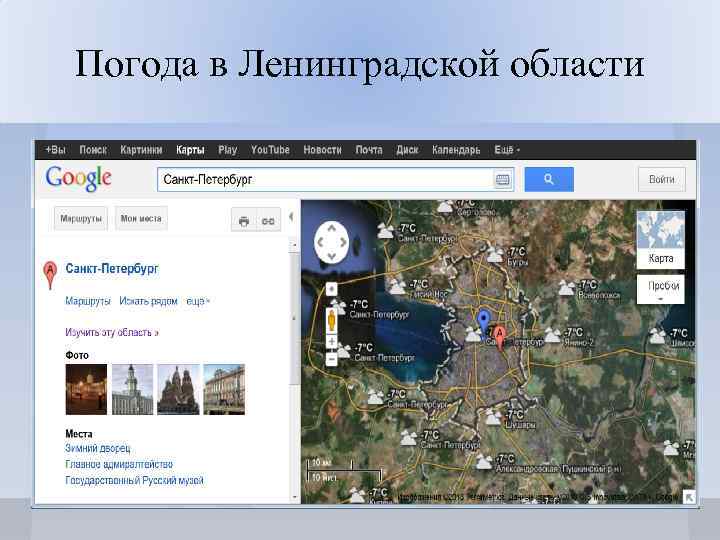Pan map up using navigation arrow
Image resolution: width=720 pixels, height=540 pixels.
tap(332, 228)
